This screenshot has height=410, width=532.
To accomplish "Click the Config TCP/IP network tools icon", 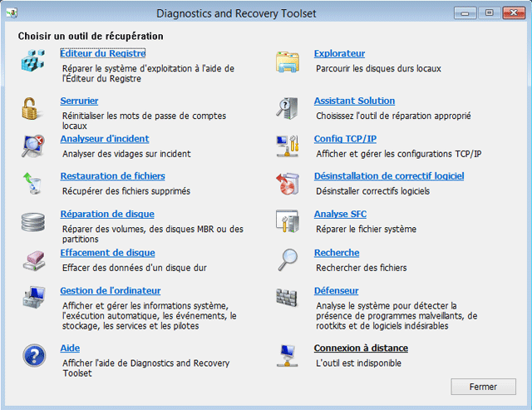I will point(288,146).
